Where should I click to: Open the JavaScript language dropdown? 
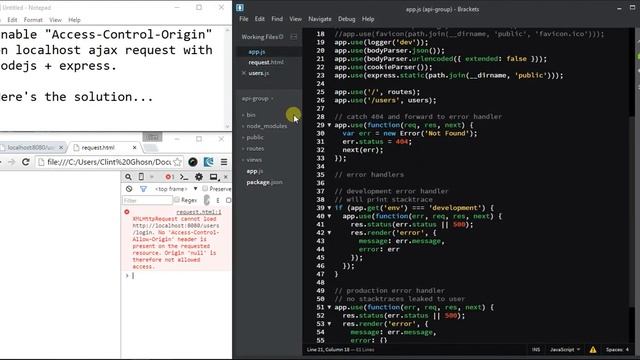tap(565, 349)
